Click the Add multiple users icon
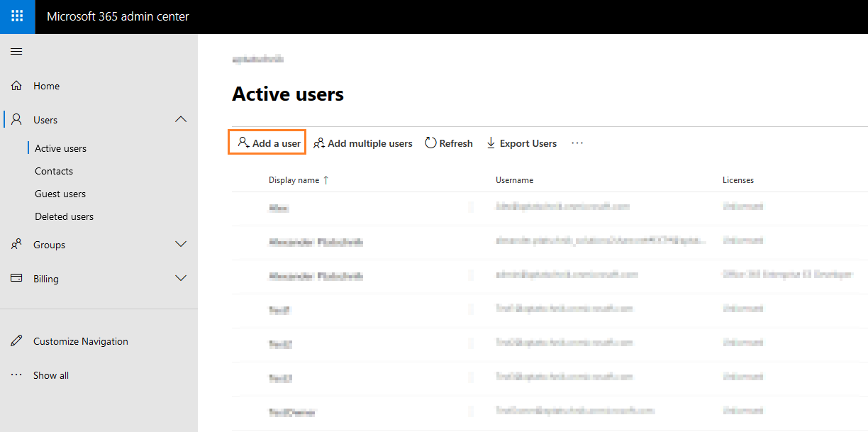 tap(319, 143)
